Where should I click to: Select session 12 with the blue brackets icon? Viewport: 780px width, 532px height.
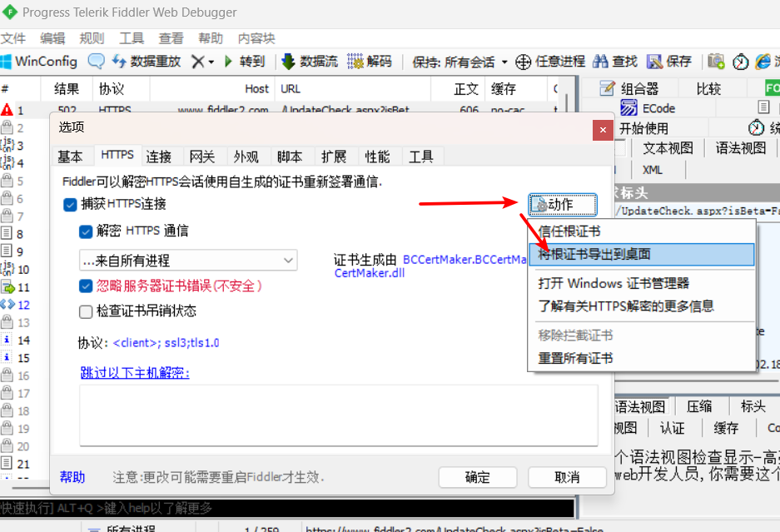point(8,305)
